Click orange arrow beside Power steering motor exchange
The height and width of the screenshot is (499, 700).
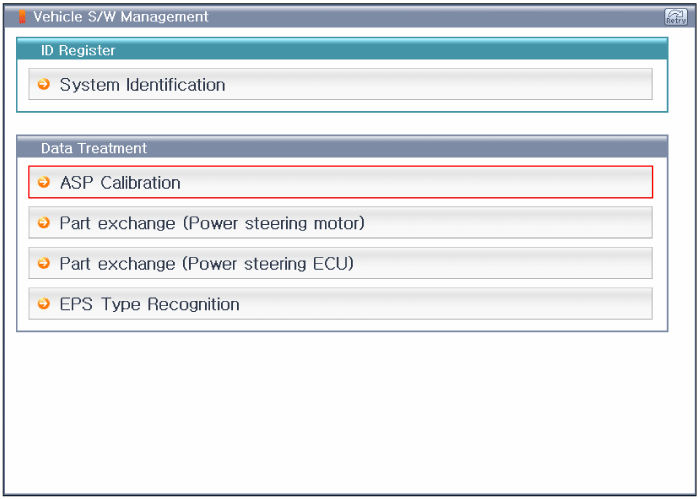pyautogui.click(x=44, y=222)
